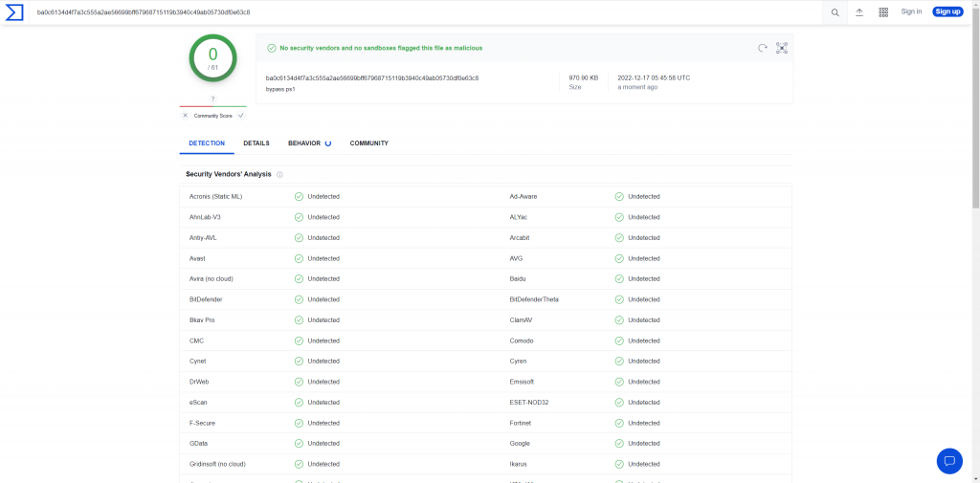Click the Google undetected check icon
This screenshot has height=483, width=980.
click(x=619, y=444)
